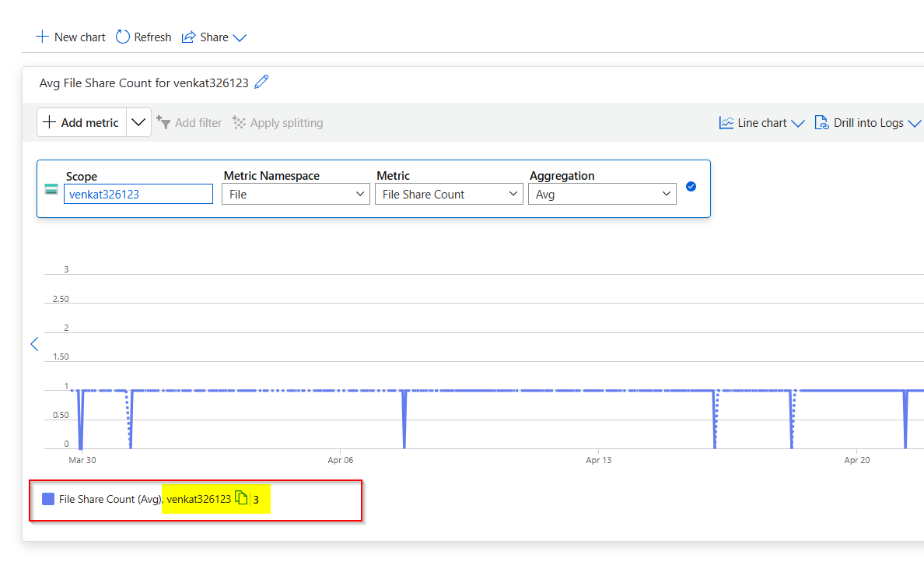Click the storage account scope icon

(51, 189)
